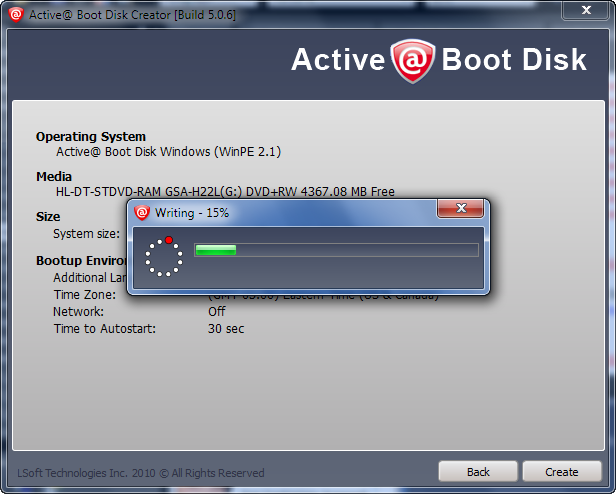Screen dimensions: 616x494
Task: Select the Network value 'Off'
Action: pyautogui.click(x=216, y=311)
